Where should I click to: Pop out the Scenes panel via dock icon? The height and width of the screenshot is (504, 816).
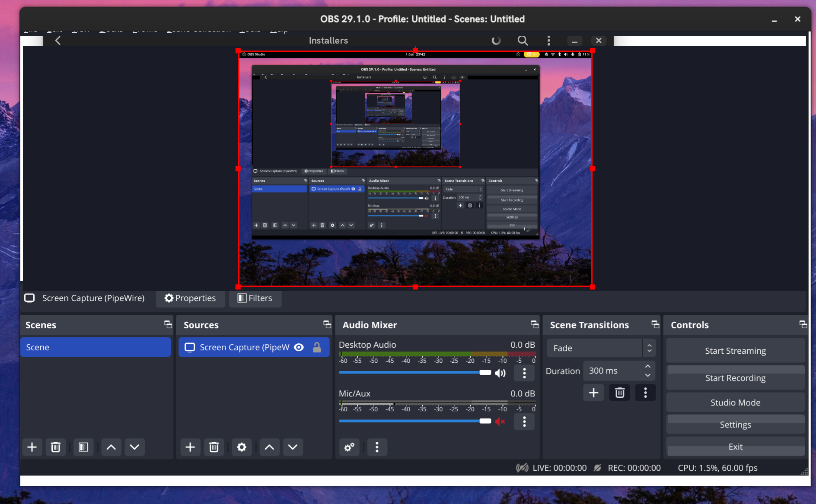(167, 325)
